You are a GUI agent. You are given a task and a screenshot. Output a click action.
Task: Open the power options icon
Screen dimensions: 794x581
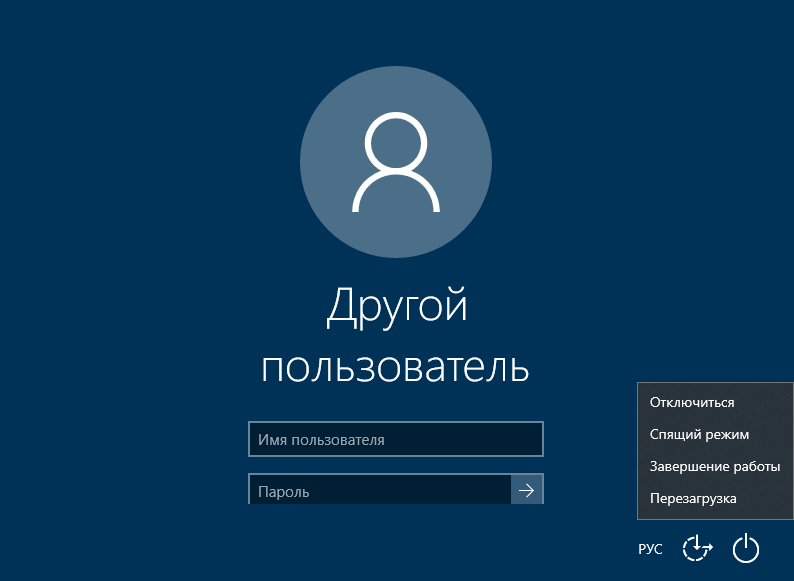[746, 549]
